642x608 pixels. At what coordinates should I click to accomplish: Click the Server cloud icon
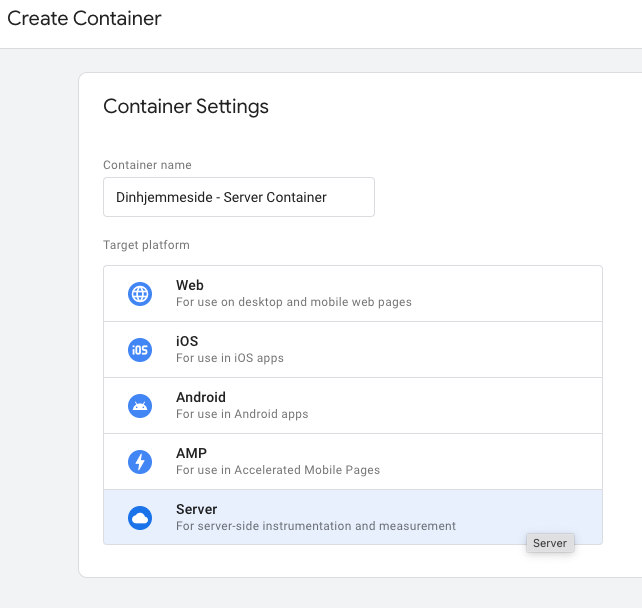[x=140, y=518]
